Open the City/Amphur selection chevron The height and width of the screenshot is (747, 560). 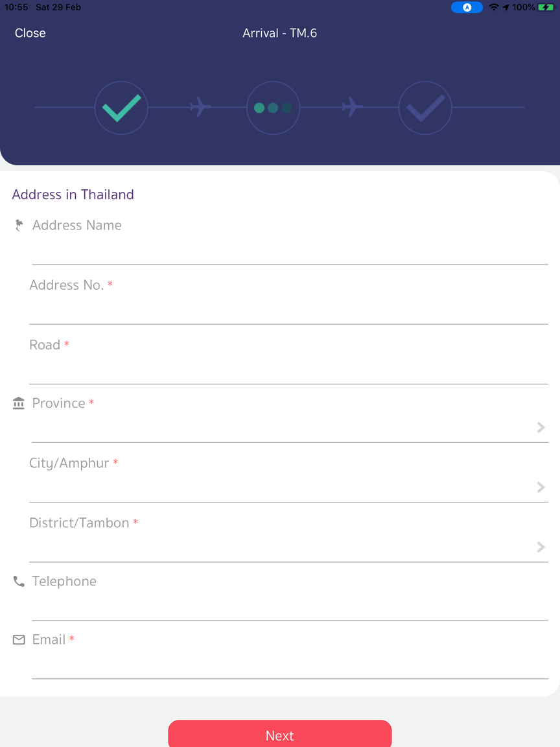pos(541,487)
